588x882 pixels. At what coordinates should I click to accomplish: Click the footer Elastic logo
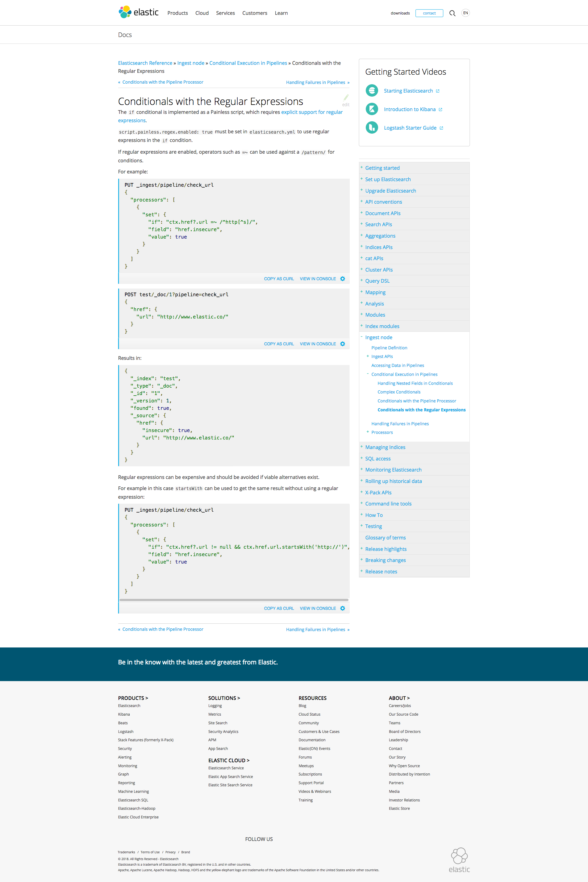(x=459, y=860)
